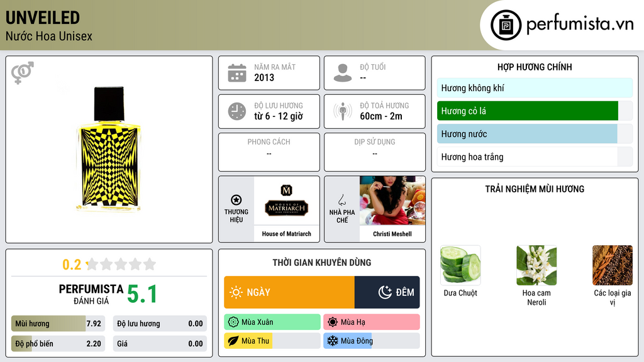
Task: Click the UNVEILED perfume title
Action: pyautogui.click(x=43, y=18)
